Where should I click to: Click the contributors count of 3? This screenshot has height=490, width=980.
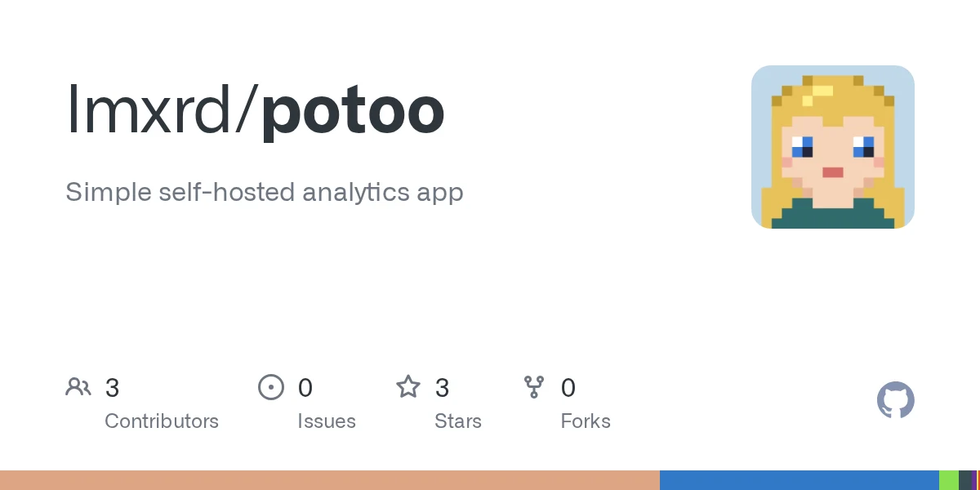tap(112, 388)
